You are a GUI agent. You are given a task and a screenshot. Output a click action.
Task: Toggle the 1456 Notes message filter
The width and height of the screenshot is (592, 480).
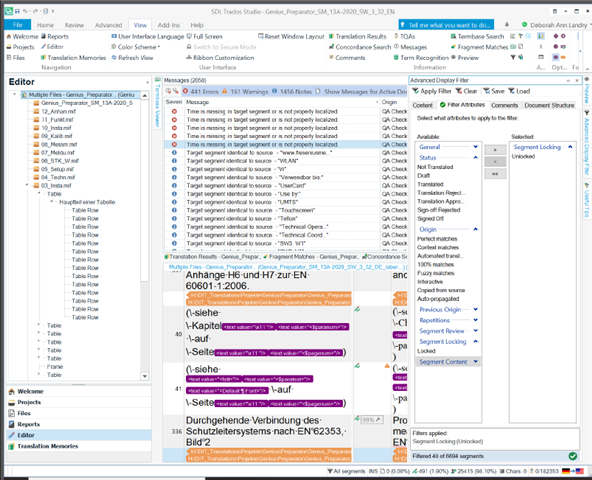292,91
